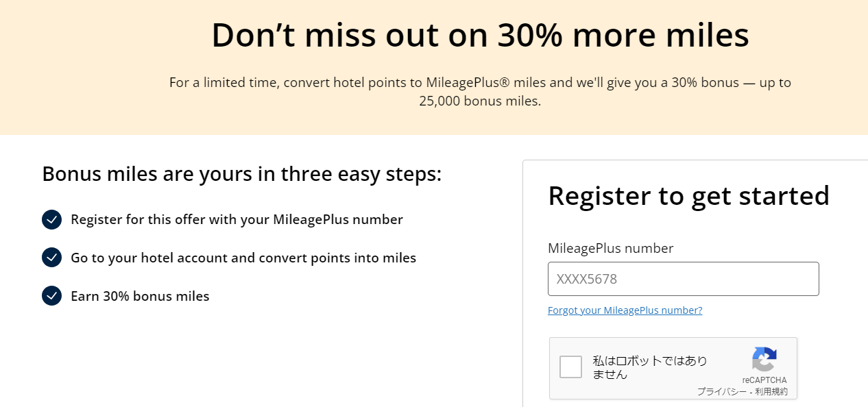Tick the 私はロボットではありません reCAPTCHA checkbox
The width and height of the screenshot is (868, 407).
[x=570, y=367]
